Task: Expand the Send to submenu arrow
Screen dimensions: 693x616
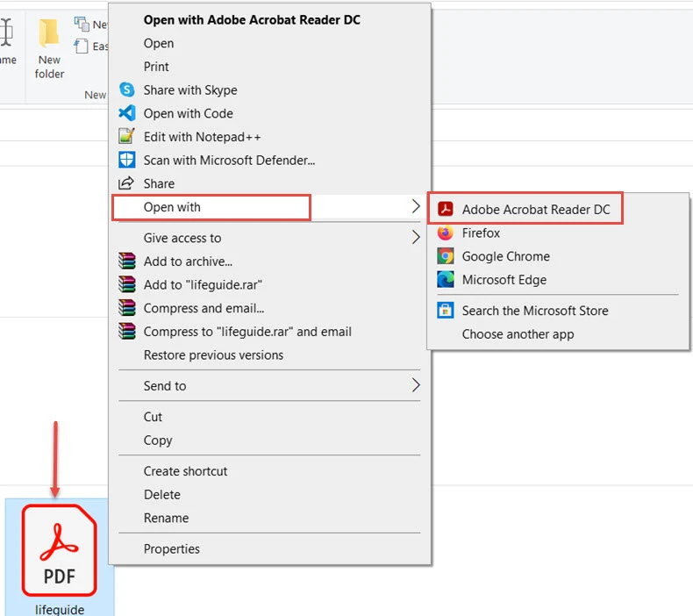Action: [416, 385]
